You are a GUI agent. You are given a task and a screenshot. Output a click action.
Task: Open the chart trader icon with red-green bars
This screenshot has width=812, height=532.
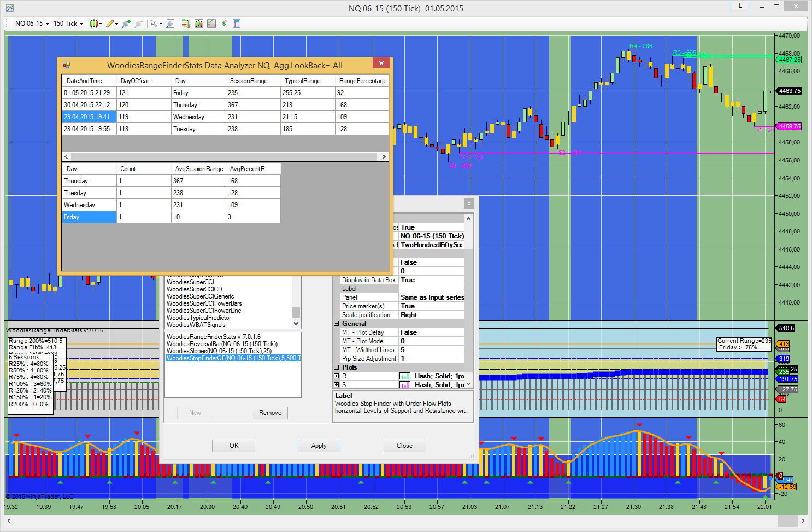tap(186, 24)
